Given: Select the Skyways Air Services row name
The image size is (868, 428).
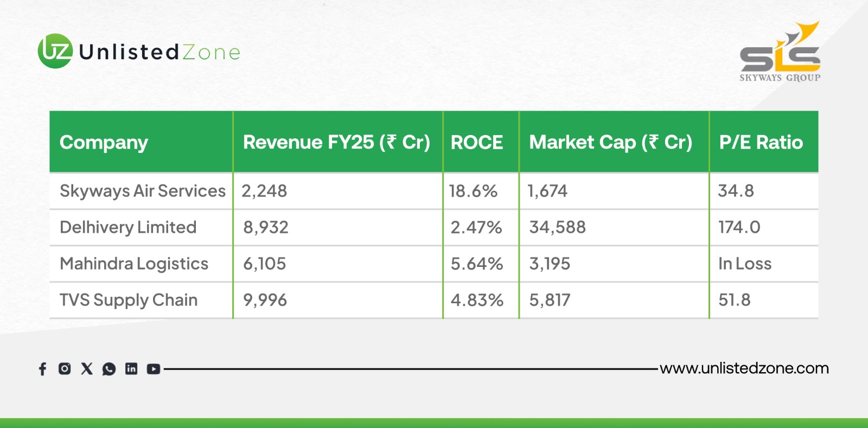Looking at the screenshot, I should (x=142, y=191).
